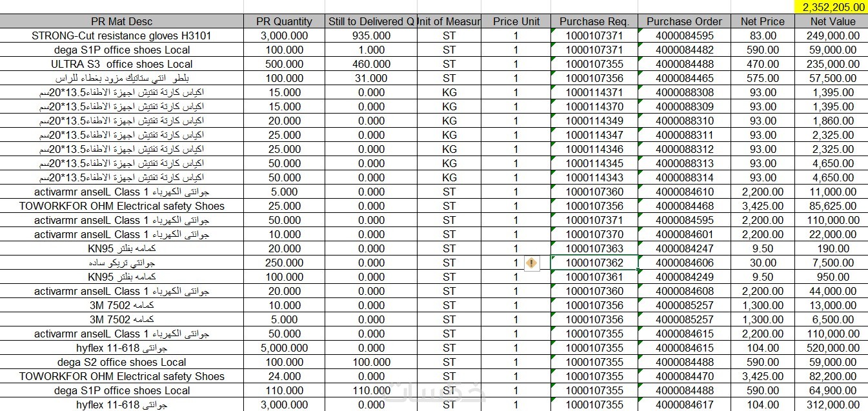This screenshot has width=868, height=411.
Task: Select the net value 520,000.00
Action: (x=833, y=348)
